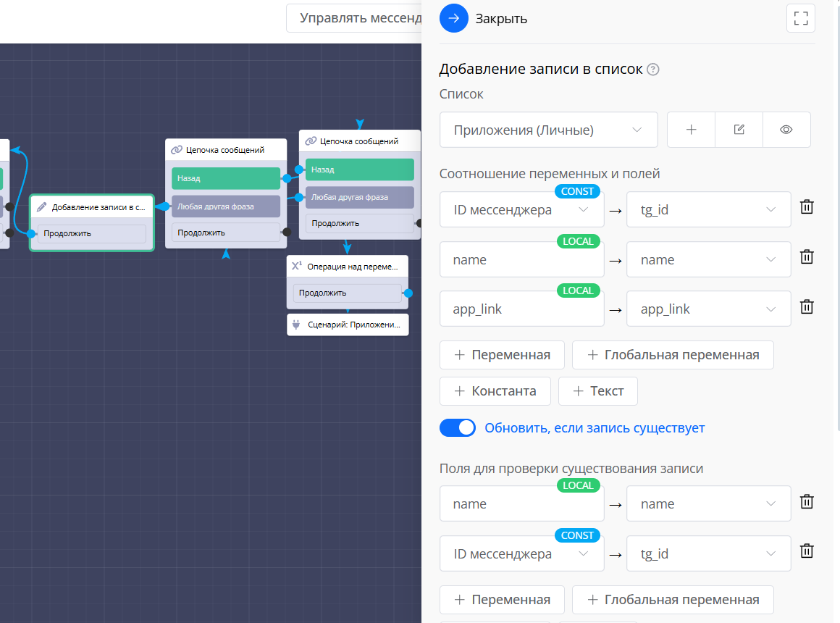Add a constant with '+ Константа'
Screen dimensions: 840x623
pyautogui.click(x=495, y=391)
